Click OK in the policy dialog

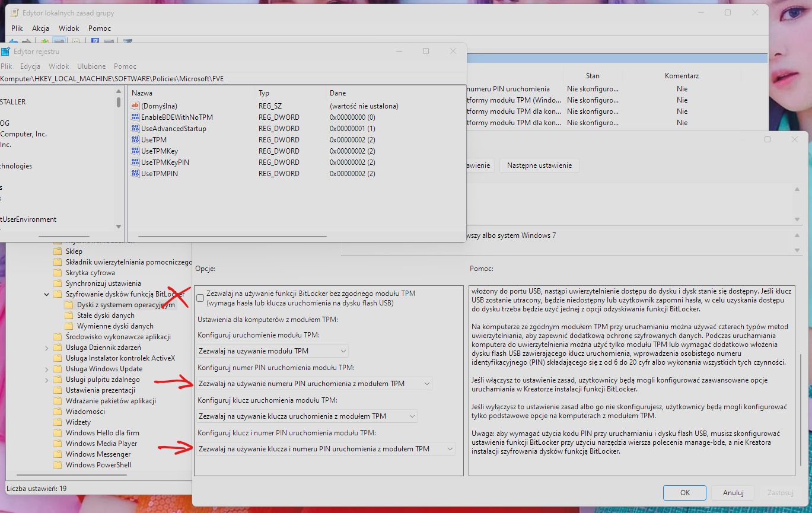(684, 492)
